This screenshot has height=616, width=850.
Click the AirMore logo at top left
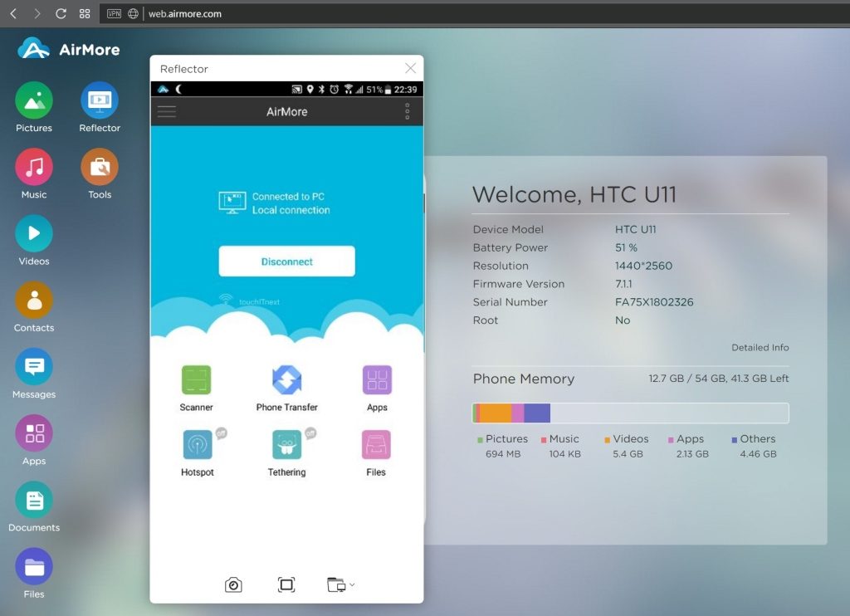point(69,49)
